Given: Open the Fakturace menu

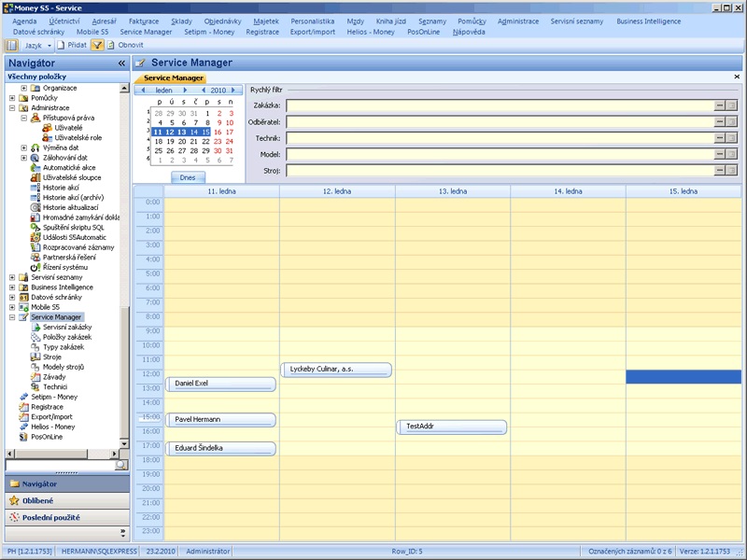Looking at the screenshot, I should point(144,21).
